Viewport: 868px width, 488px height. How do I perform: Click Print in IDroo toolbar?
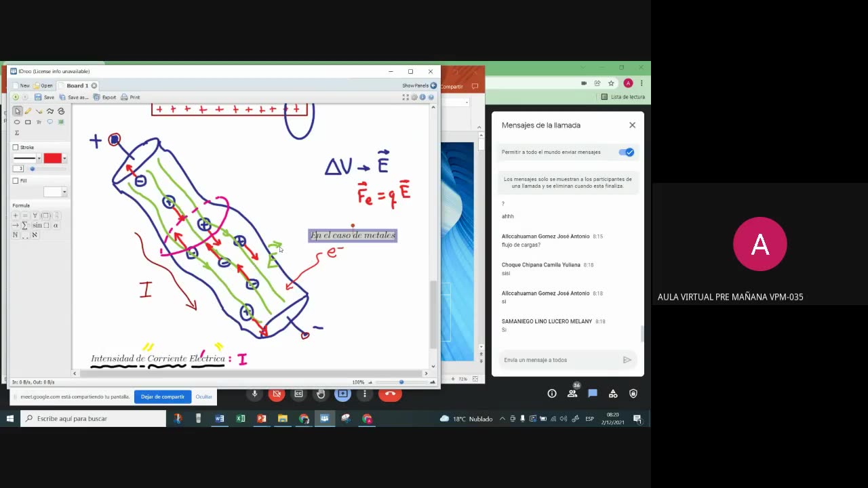130,98
